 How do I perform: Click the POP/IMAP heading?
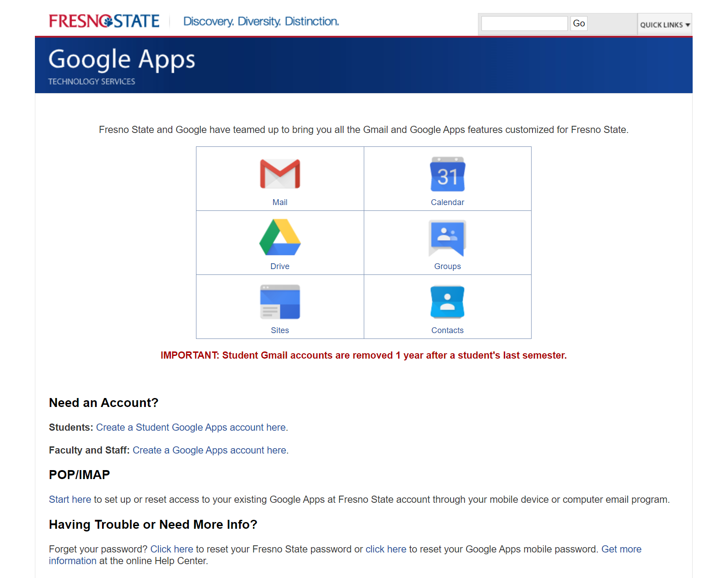click(x=79, y=475)
